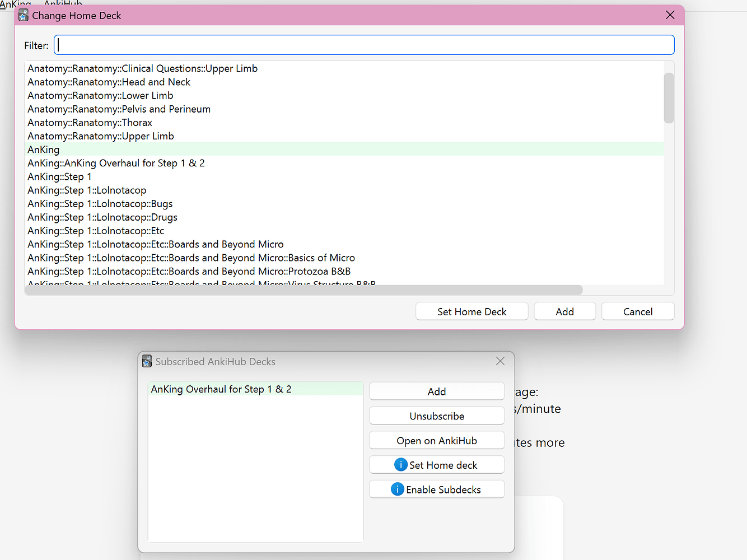Click the Anki icon in Subscribed AnkiHub Decks title bar
This screenshot has width=747, height=560.
[x=147, y=361]
